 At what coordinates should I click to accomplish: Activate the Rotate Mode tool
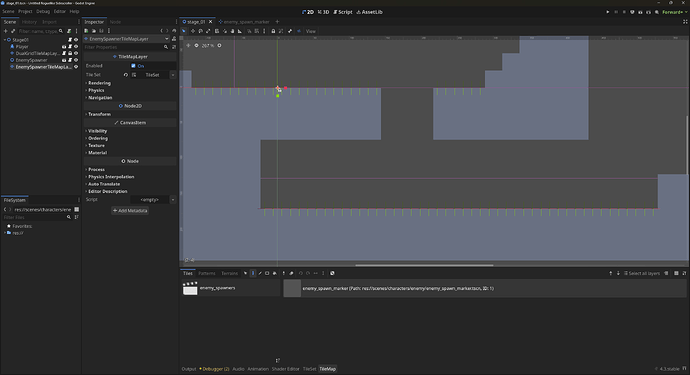click(200, 31)
